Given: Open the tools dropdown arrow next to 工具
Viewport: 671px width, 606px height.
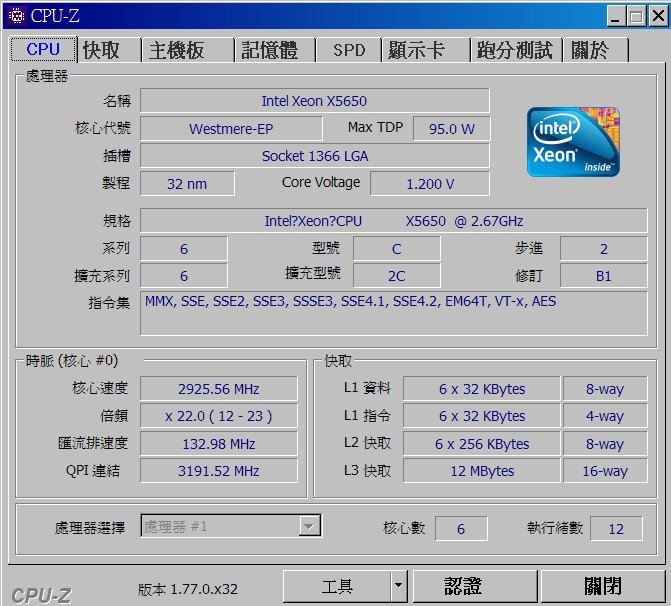Looking at the screenshot, I should click(x=398, y=586).
